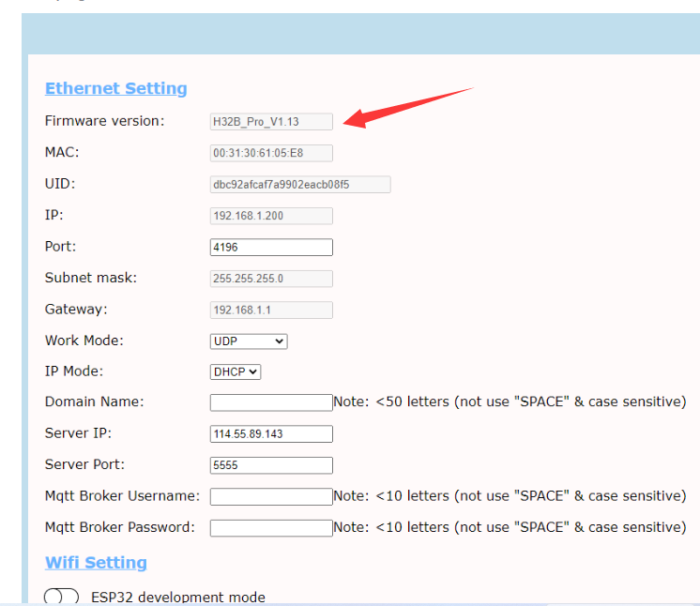Toggle the ESP32 development mode switch

point(61,597)
